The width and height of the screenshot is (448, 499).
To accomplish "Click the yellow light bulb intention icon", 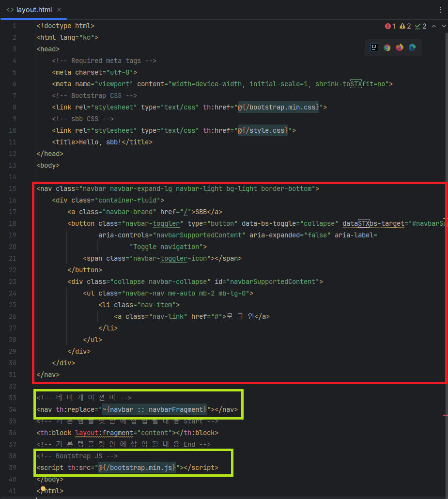I will pos(43,489).
